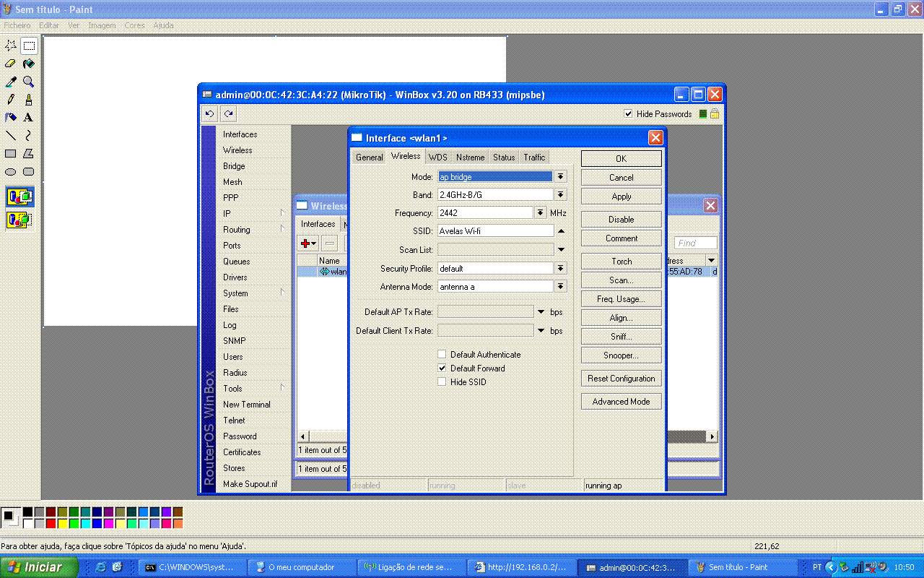
Task: Click the Reset Configuration button
Action: tap(622, 379)
